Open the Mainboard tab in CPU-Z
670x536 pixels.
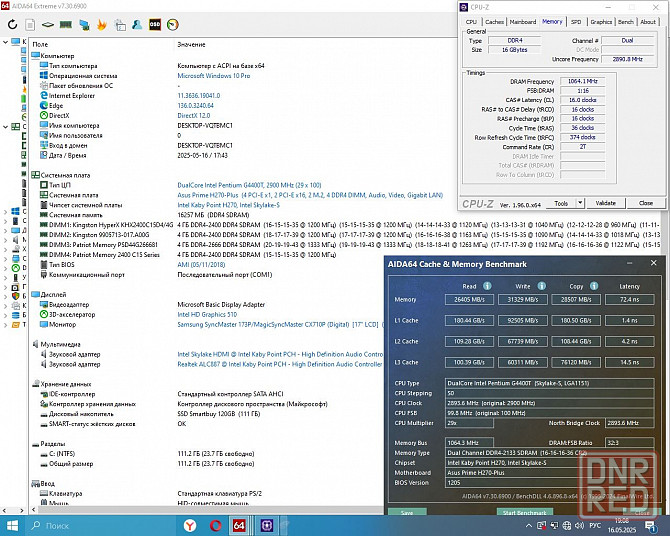coord(523,22)
